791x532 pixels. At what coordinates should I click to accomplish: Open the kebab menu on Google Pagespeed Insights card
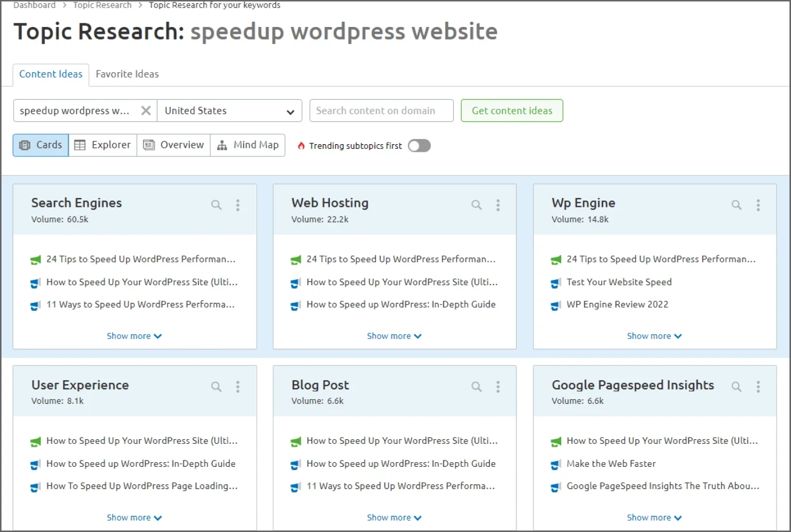point(758,387)
